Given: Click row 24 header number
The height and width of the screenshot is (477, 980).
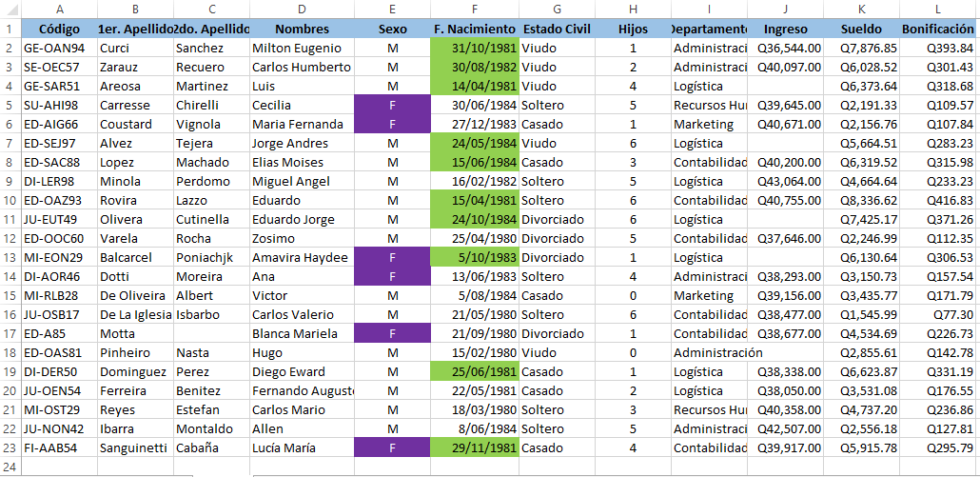Looking at the screenshot, I should [x=10, y=467].
